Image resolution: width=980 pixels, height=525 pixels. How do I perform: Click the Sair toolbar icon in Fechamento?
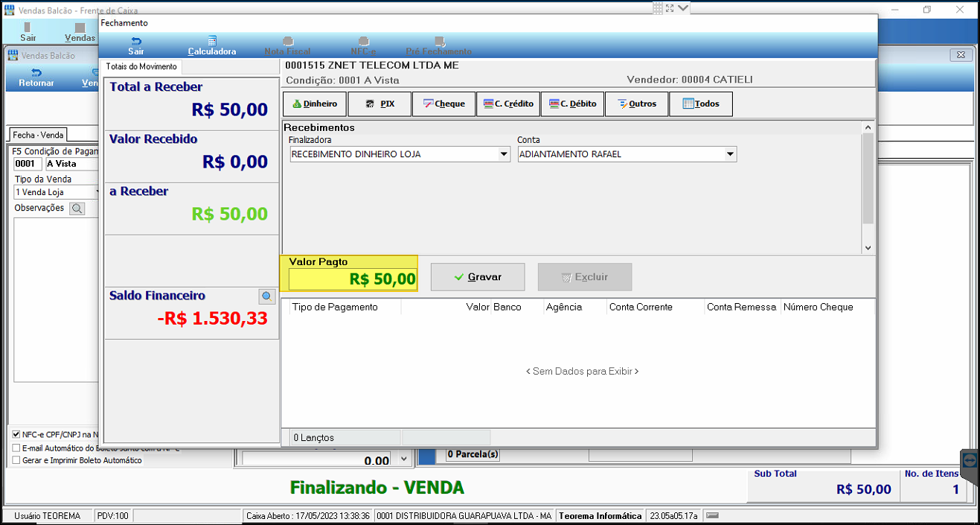pyautogui.click(x=136, y=45)
